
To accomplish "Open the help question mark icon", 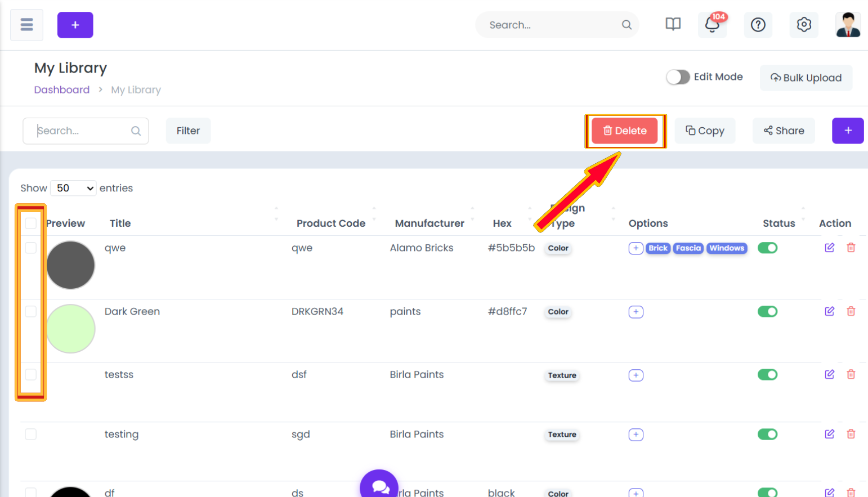I will tap(758, 25).
